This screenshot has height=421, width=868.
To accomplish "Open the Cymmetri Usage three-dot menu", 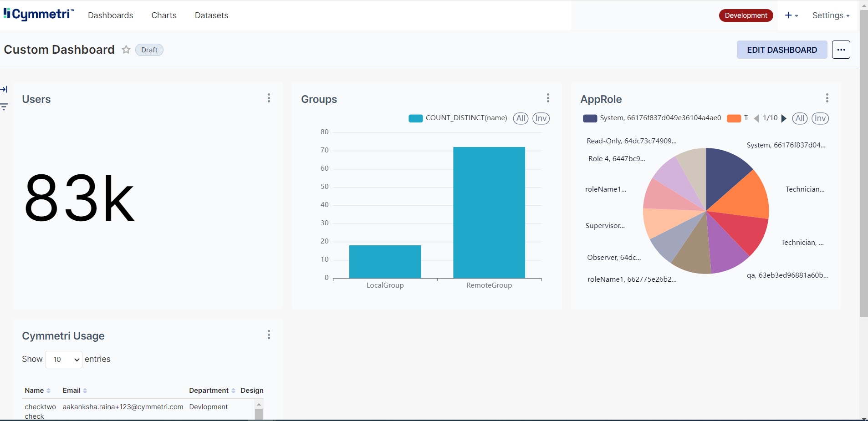I will tap(269, 335).
